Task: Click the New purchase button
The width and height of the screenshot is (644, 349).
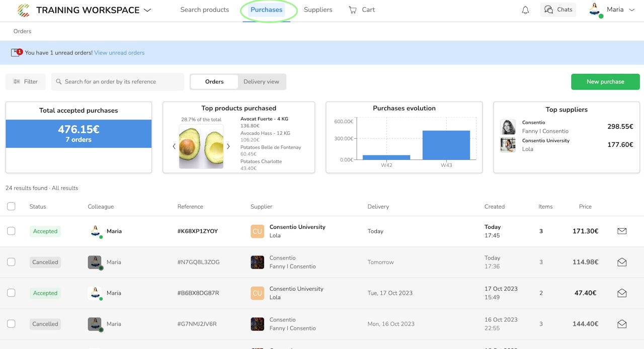Action: [605, 81]
